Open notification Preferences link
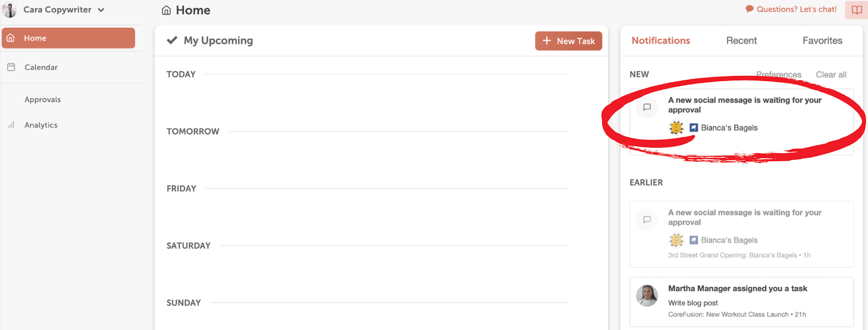Screen dimensions: 868x330 coord(778,74)
